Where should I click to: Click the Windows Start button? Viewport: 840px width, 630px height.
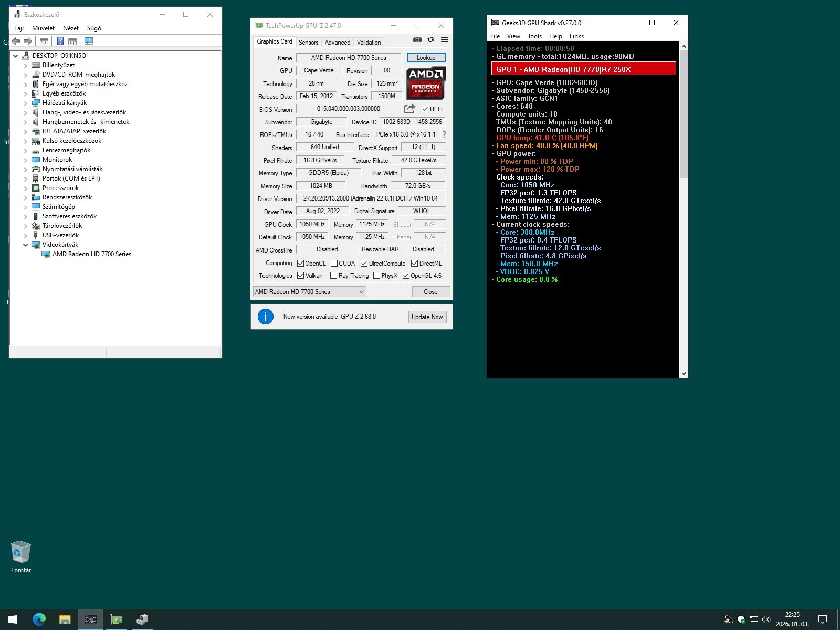point(13,619)
